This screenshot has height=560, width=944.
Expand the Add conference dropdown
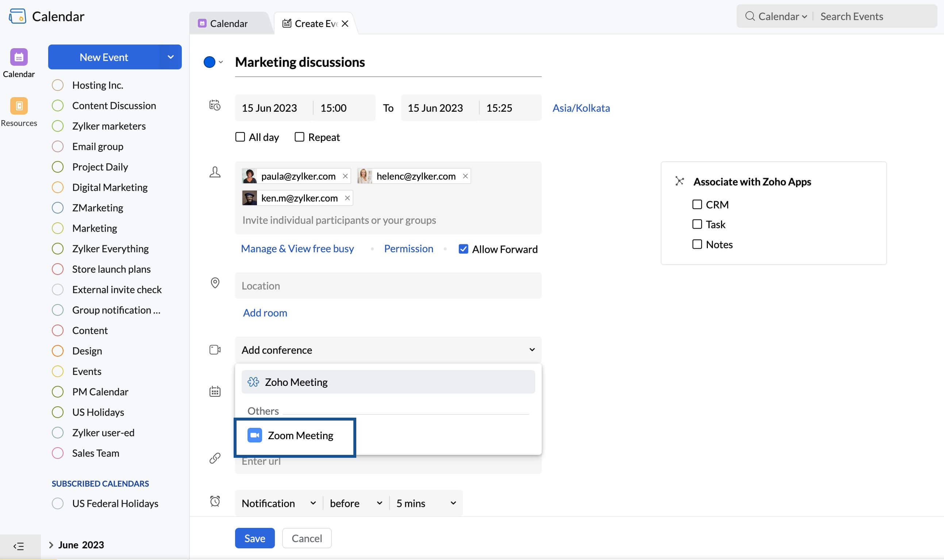tap(388, 350)
